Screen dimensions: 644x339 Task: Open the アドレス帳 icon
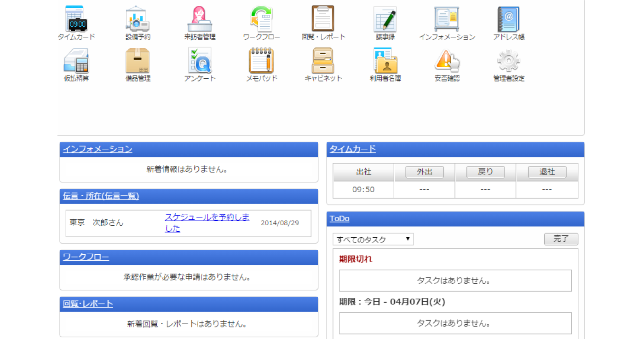click(x=509, y=19)
